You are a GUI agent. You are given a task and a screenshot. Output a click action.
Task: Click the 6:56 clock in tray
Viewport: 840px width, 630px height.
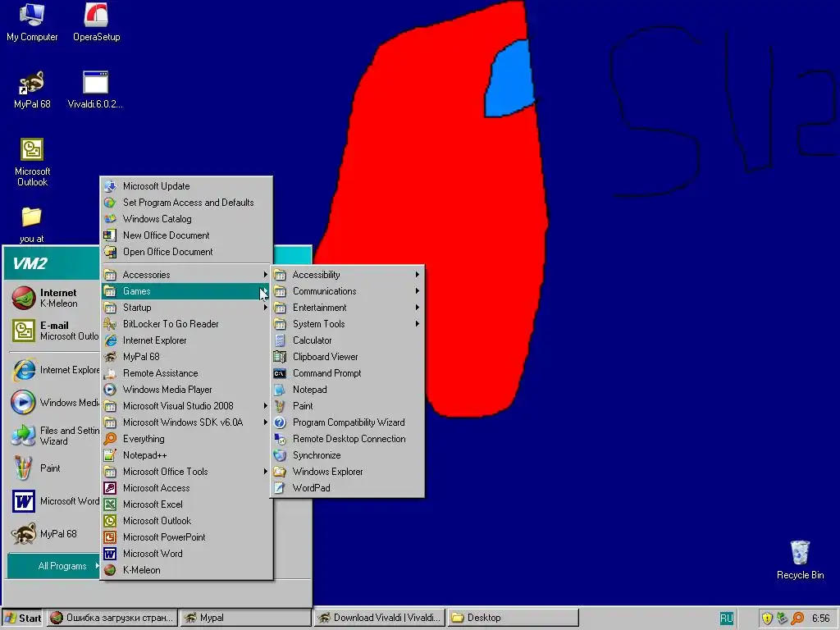[820, 619]
